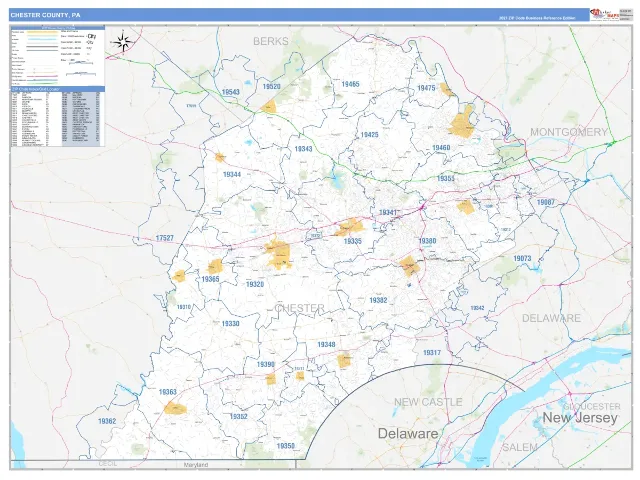Select ZIP code 19475
This screenshot has height=480, width=640.
[426, 88]
